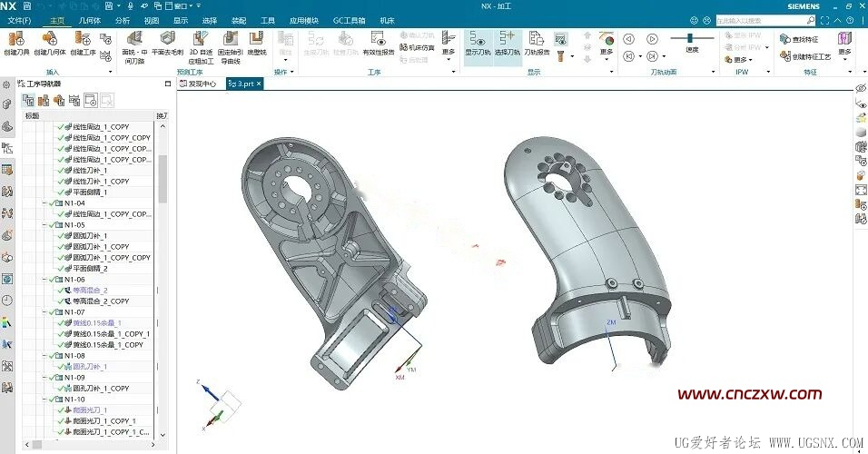This screenshot has height=454, width=868.
Task: Collapse the N1-07 program group
Action: (x=44, y=312)
